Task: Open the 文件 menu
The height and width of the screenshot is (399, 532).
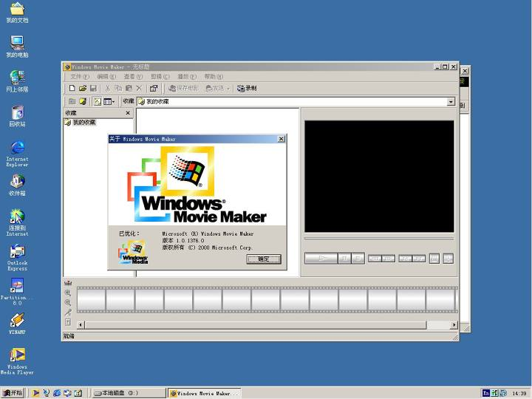Action: (79, 77)
